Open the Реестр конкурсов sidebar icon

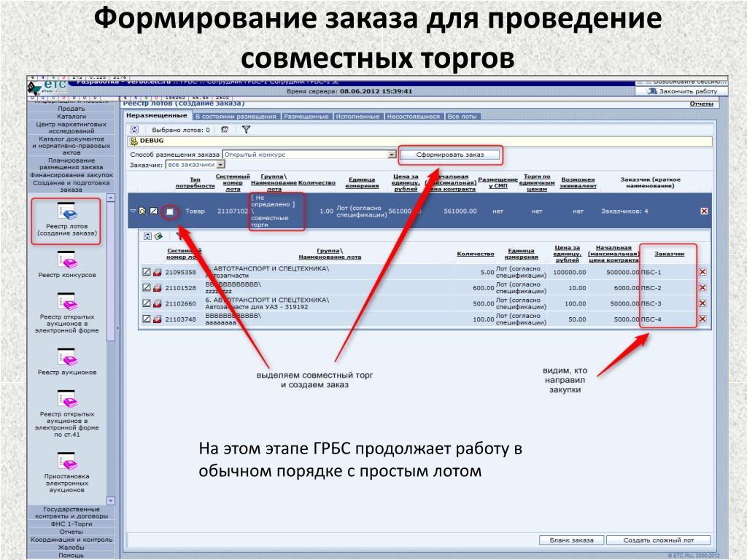point(66,260)
